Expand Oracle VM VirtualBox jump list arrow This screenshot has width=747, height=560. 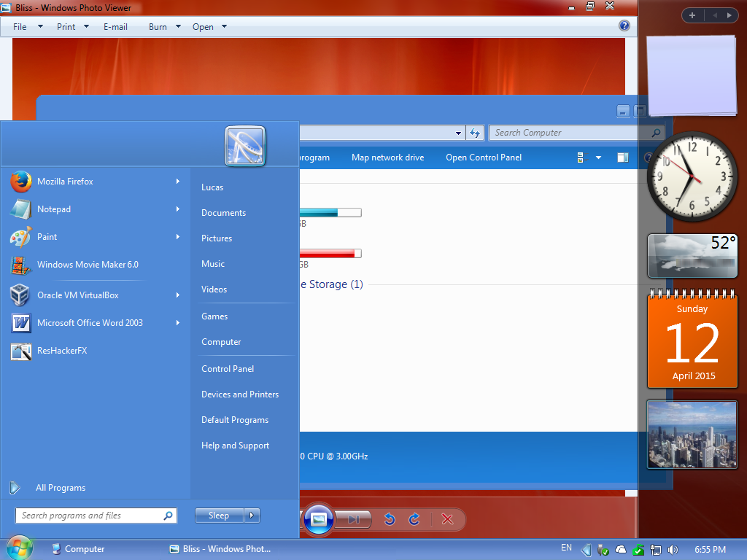tap(178, 295)
